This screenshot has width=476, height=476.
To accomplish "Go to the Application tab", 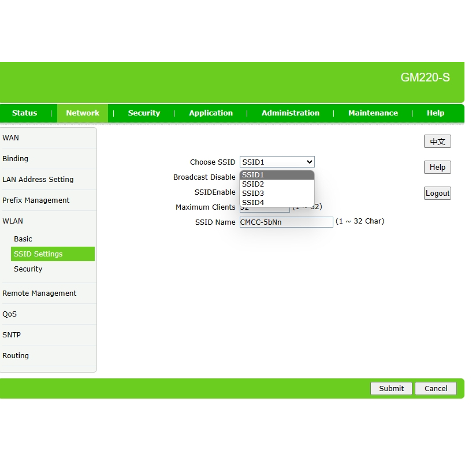I will tap(211, 113).
